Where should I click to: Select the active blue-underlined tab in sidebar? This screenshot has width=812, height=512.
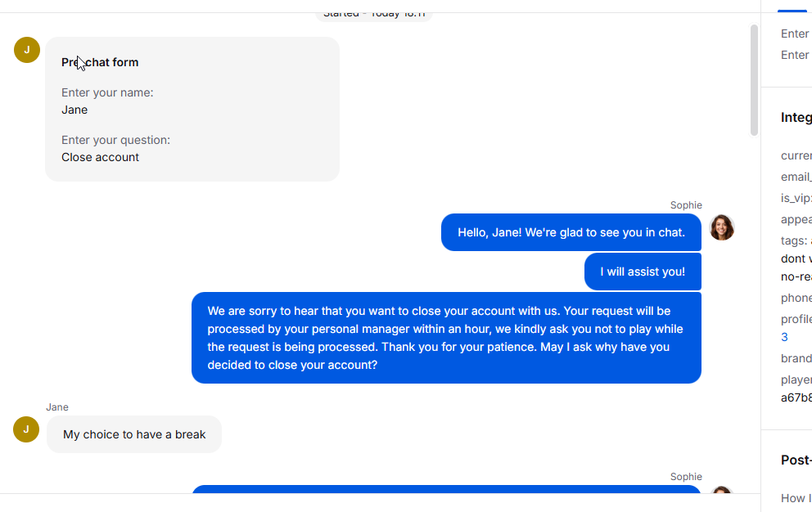[x=792, y=11]
